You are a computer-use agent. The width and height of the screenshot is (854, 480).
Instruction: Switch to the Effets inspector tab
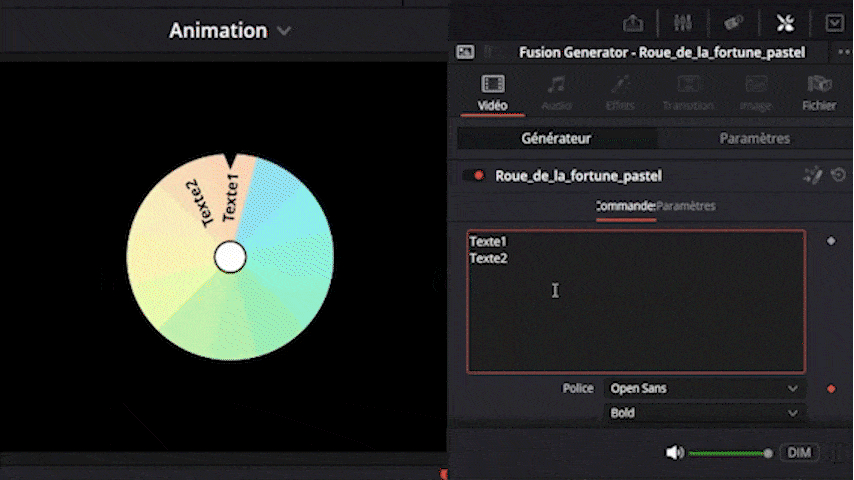coord(620,93)
